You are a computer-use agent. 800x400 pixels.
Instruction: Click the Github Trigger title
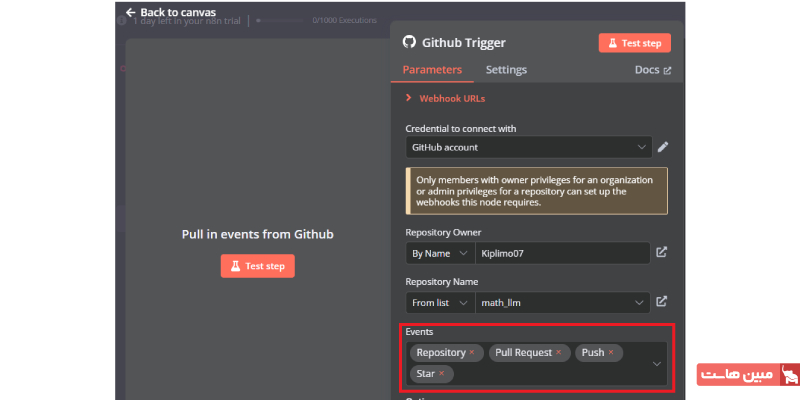click(464, 43)
